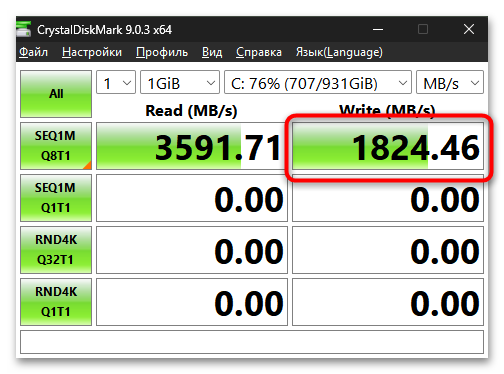Start the RND4K Q32T1 test
This screenshot has width=504, height=374.
click(x=56, y=250)
